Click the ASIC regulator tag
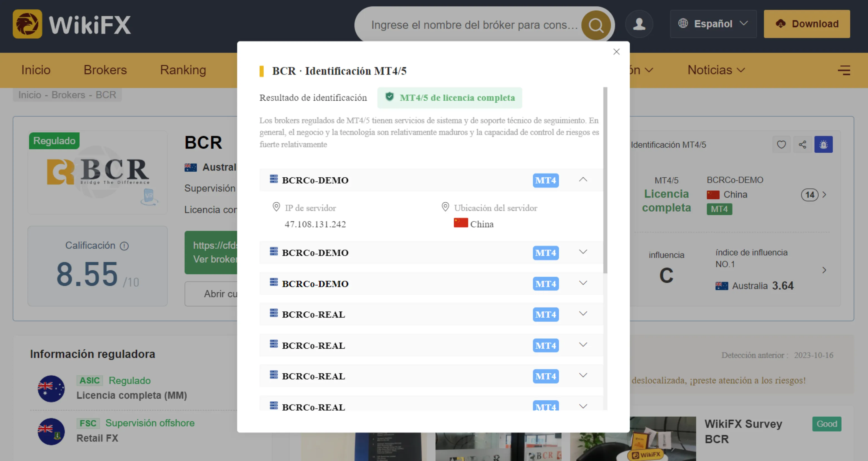Image resolution: width=868 pixels, height=461 pixels. click(x=90, y=380)
